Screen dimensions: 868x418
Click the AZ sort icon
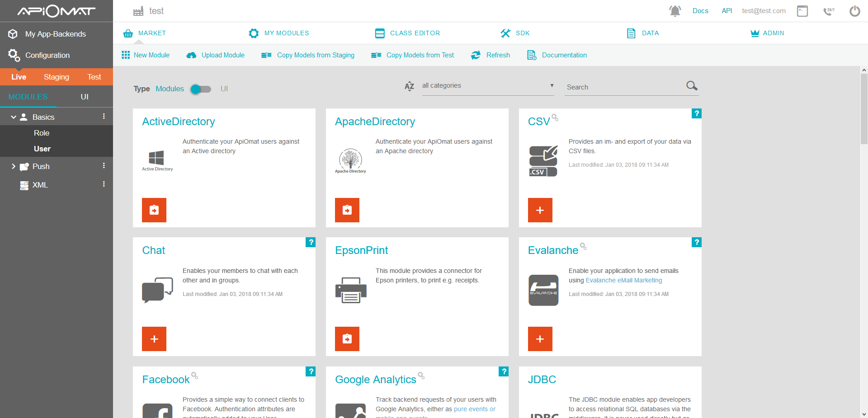pos(409,86)
